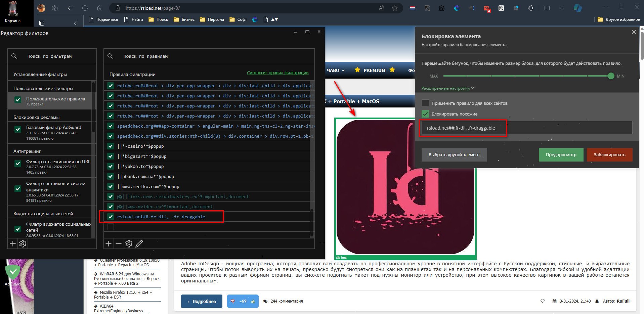Image resolution: width=644 pixels, height=314 pixels.
Task: Open Read Aloud in the address bar
Action: [x=381, y=8]
